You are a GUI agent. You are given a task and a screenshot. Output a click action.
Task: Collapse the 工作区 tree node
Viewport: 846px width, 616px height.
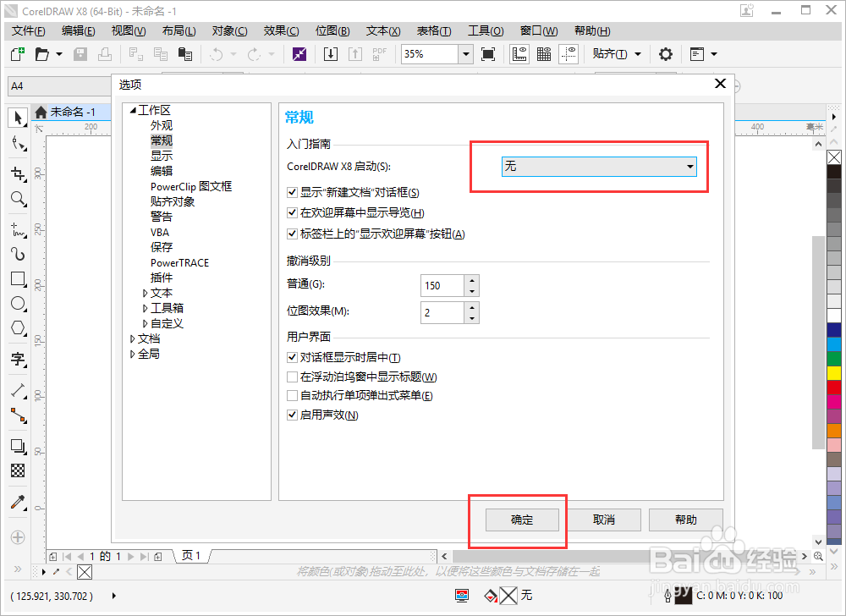click(x=133, y=111)
